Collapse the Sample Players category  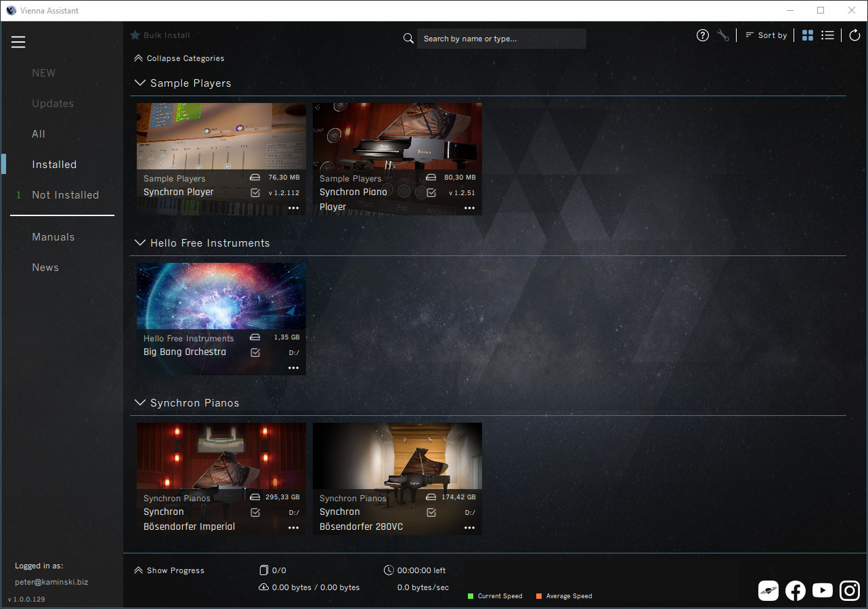click(x=140, y=83)
